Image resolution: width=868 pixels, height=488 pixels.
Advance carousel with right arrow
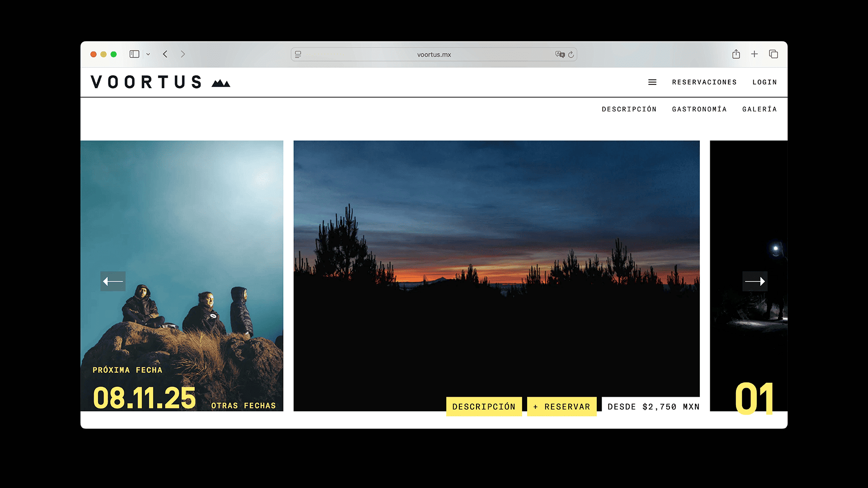coord(755,282)
